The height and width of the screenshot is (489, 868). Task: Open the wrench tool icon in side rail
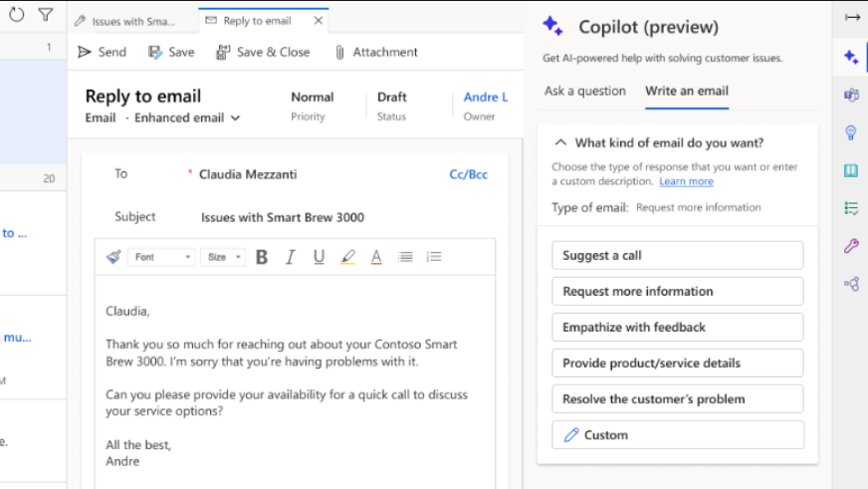point(851,246)
